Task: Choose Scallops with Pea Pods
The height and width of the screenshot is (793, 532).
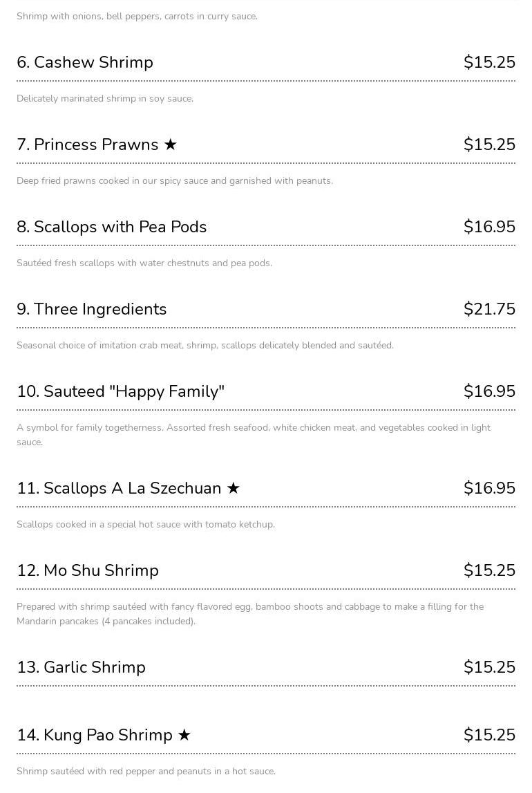Action: click(112, 227)
